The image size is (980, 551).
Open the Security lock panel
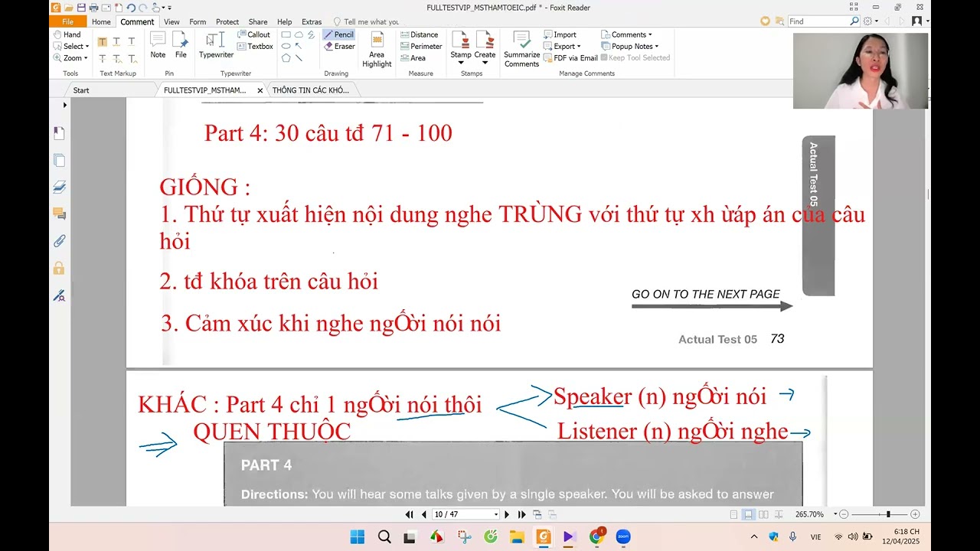(x=59, y=268)
